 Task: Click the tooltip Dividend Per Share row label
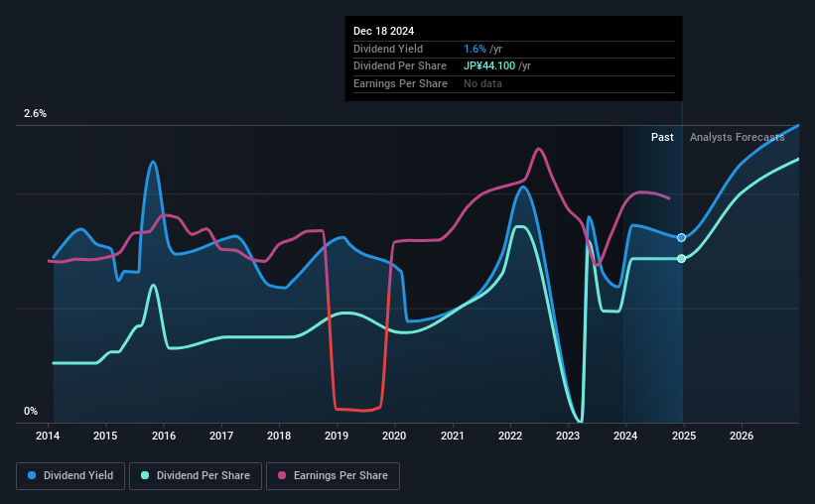click(x=400, y=66)
